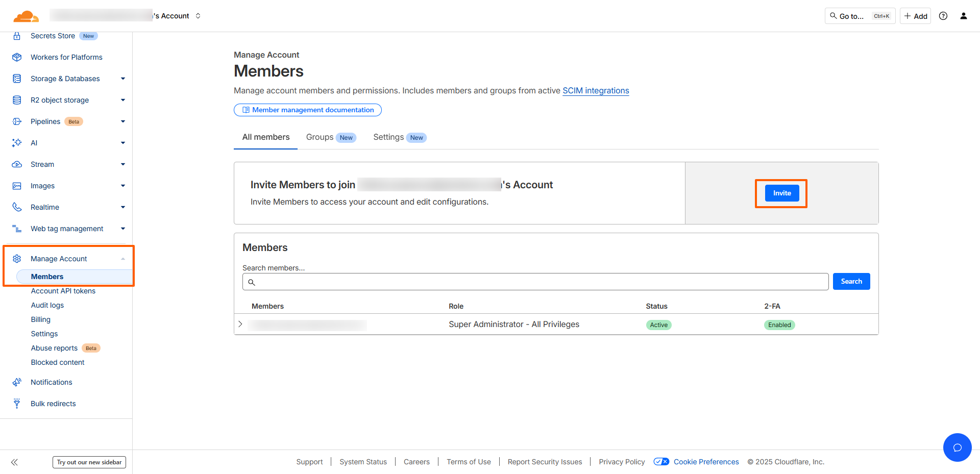980x474 pixels.
Task: Open the help question mark icon
Action: (943, 16)
